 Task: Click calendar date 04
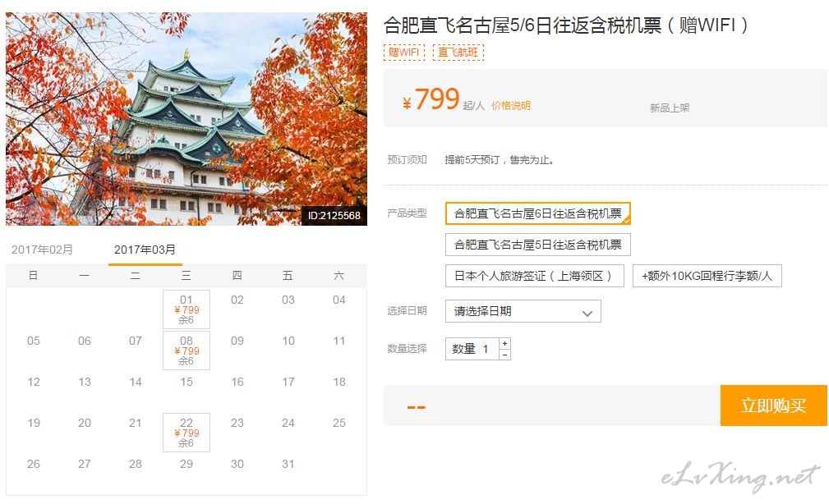point(339,300)
